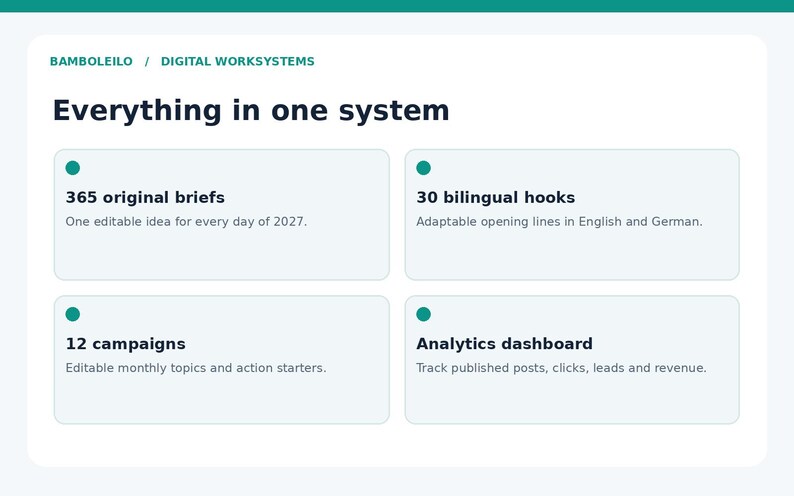Select the '30 bilingual hooks' title
Image resolution: width=794 pixels, height=496 pixels.
tap(495, 197)
